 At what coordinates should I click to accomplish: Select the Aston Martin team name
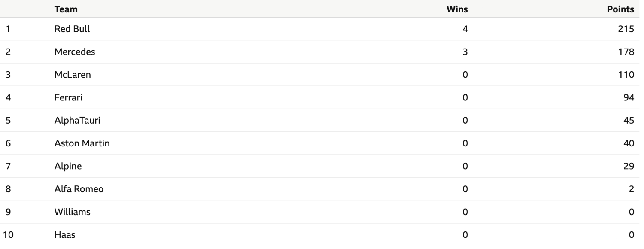coord(82,143)
